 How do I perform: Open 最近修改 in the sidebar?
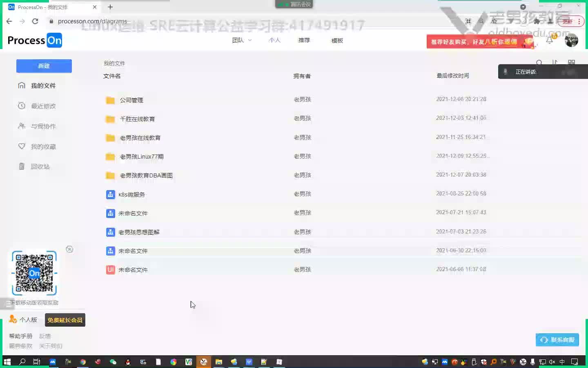(43, 106)
